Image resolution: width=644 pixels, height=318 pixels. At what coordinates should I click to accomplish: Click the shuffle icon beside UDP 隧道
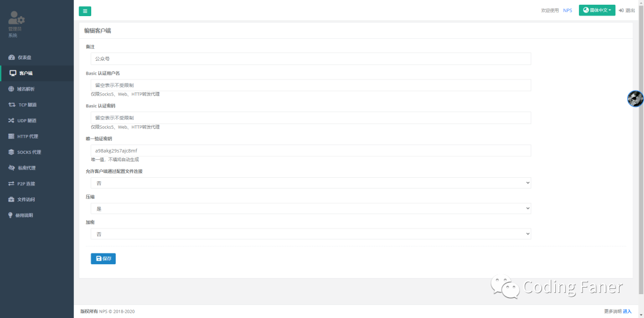click(x=11, y=121)
